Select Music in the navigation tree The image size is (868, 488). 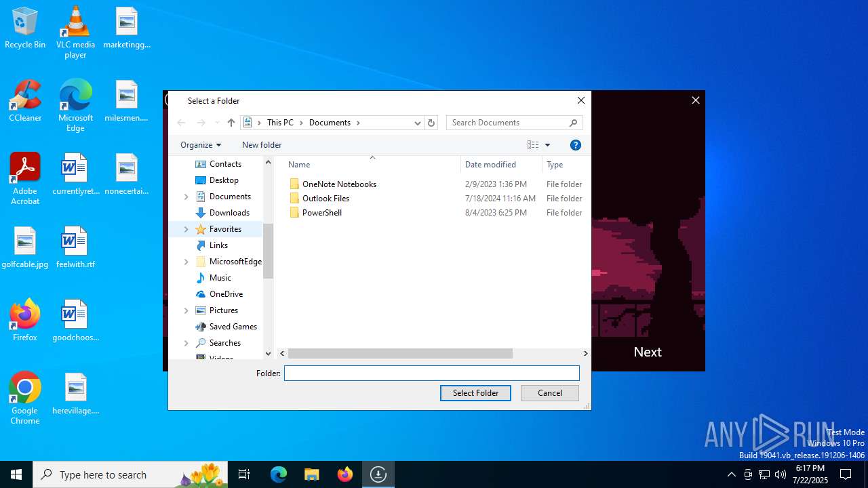click(220, 278)
